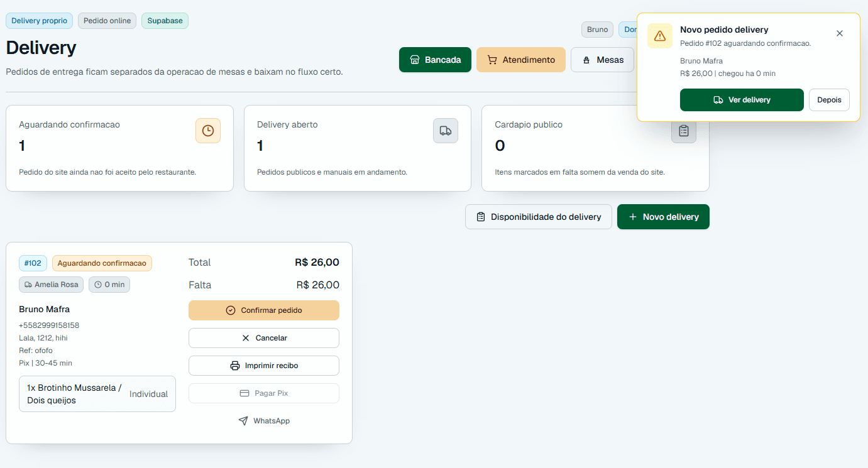Click the Individual size label
The width and height of the screenshot is (868, 468).
point(148,394)
